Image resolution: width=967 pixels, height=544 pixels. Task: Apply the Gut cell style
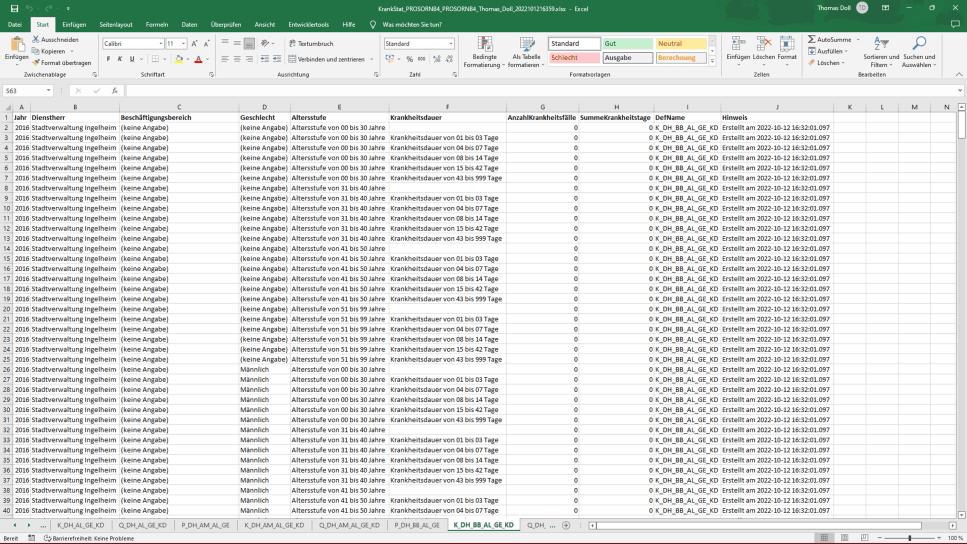628,44
